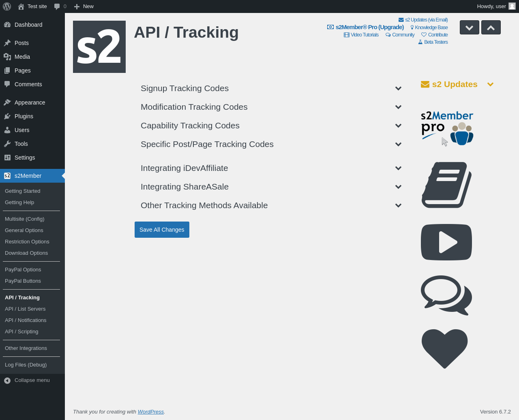Open Tools in admin menu

[x=32, y=144]
